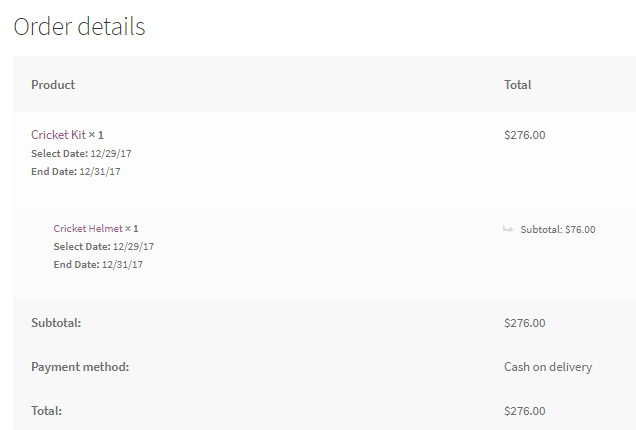Image resolution: width=636 pixels, height=430 pixels.
Task: Click the $276.00 amount in Subtotal row
Action: 524,323
